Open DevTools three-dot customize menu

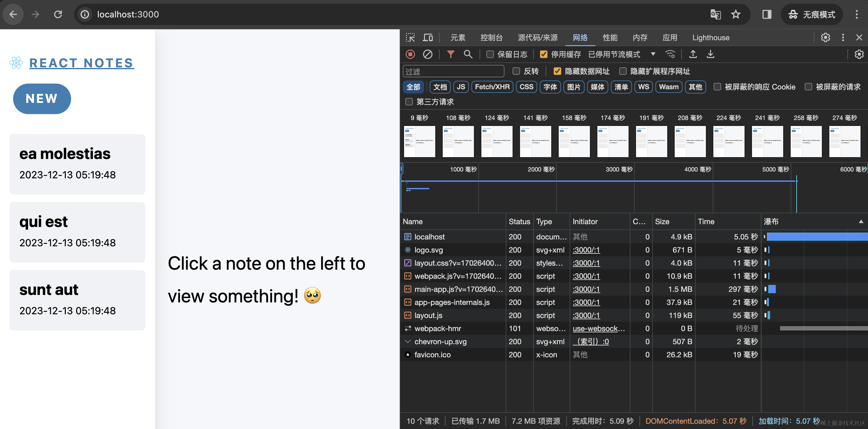click(x=843, y=37)
